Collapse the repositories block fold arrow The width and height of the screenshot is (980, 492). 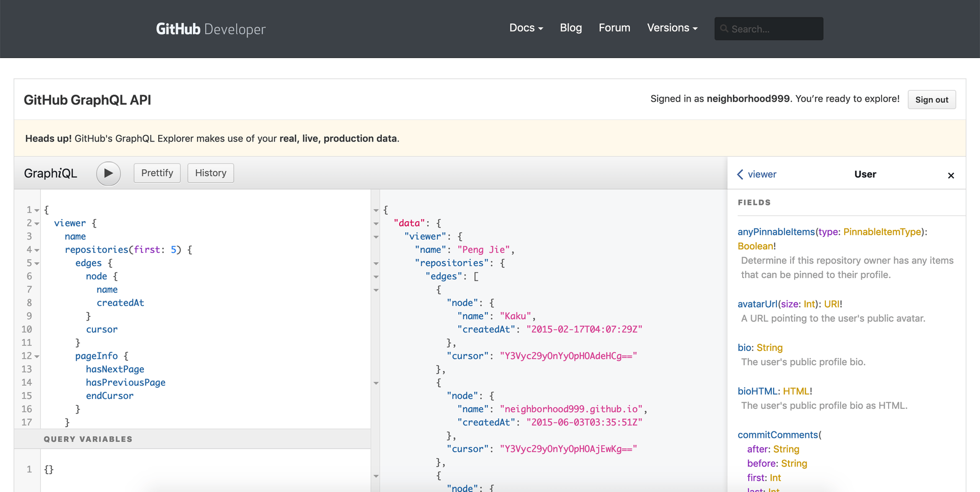coord(37,250)
